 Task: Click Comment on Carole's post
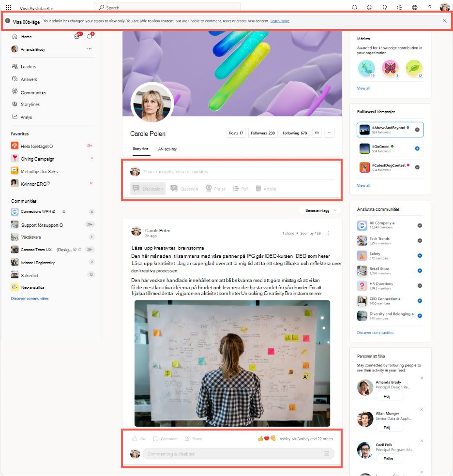tap(166, 439)
